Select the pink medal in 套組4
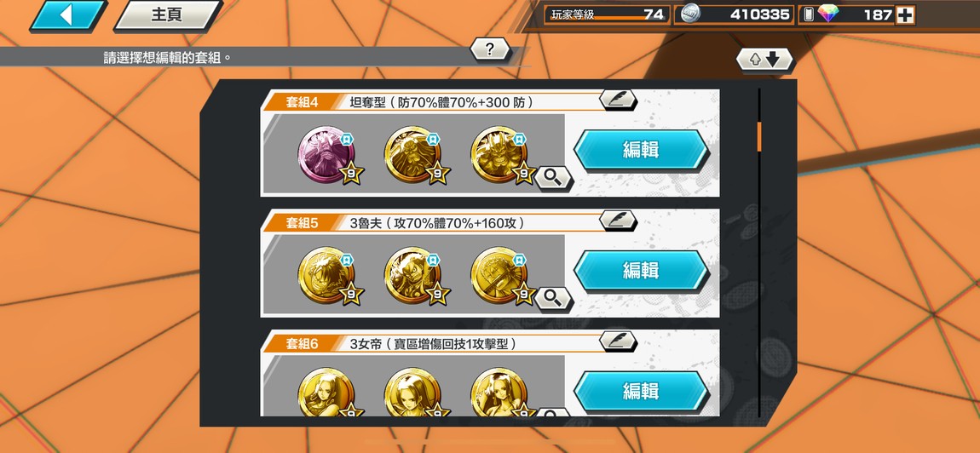This screenshot has height=453, width=980. tap(327, 155)
